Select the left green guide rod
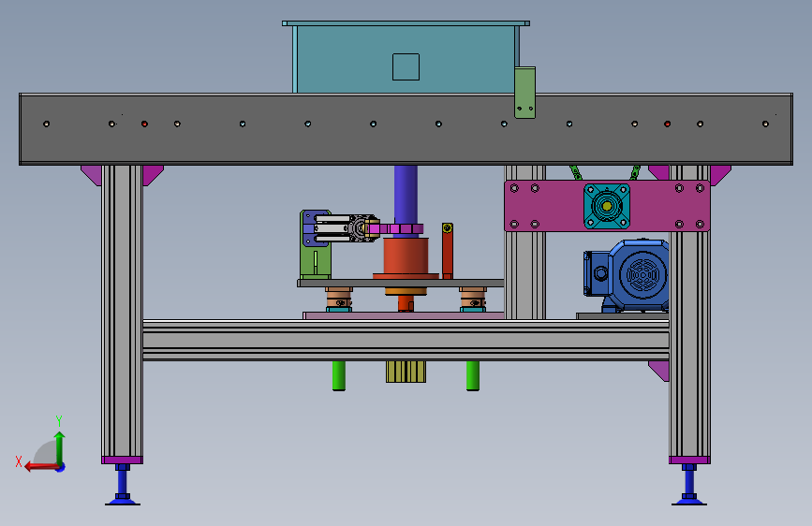The width and height of the screenshot is (812, 526). [x=339, y=375]
